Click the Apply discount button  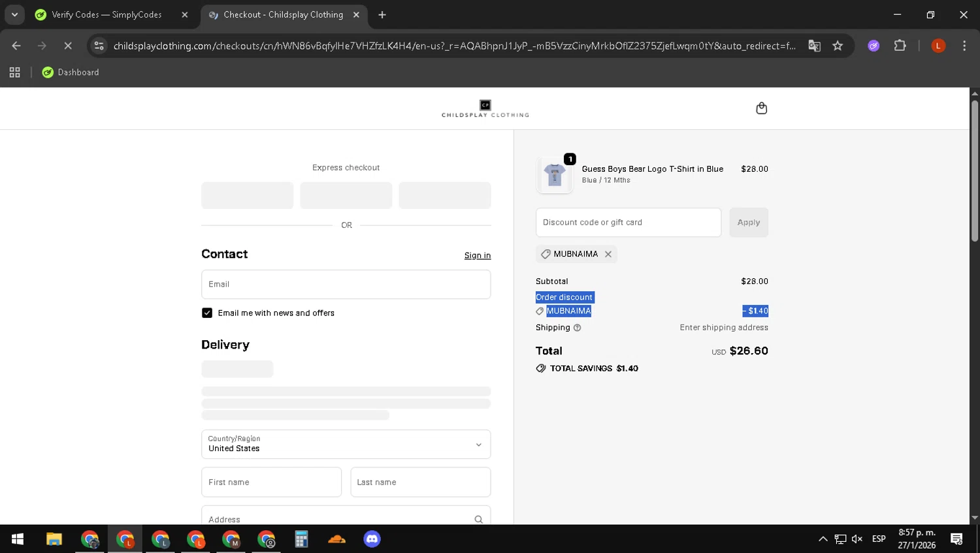[749, 223]
